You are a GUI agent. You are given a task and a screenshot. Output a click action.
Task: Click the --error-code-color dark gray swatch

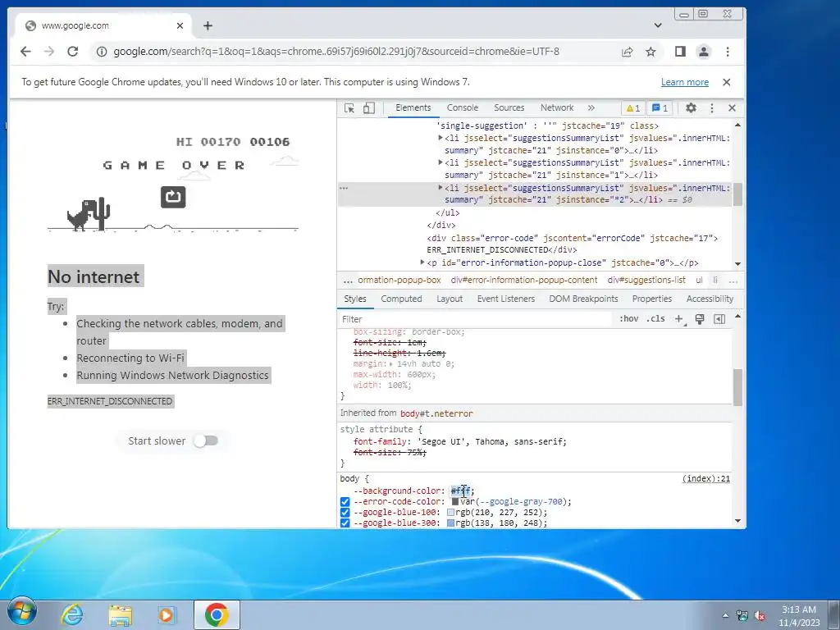[x=454, y=502]
